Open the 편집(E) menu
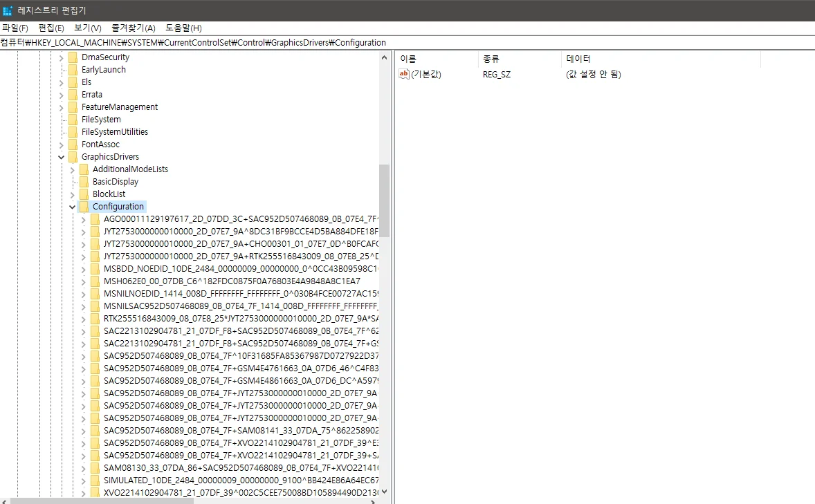 click(x=51, y=28)
